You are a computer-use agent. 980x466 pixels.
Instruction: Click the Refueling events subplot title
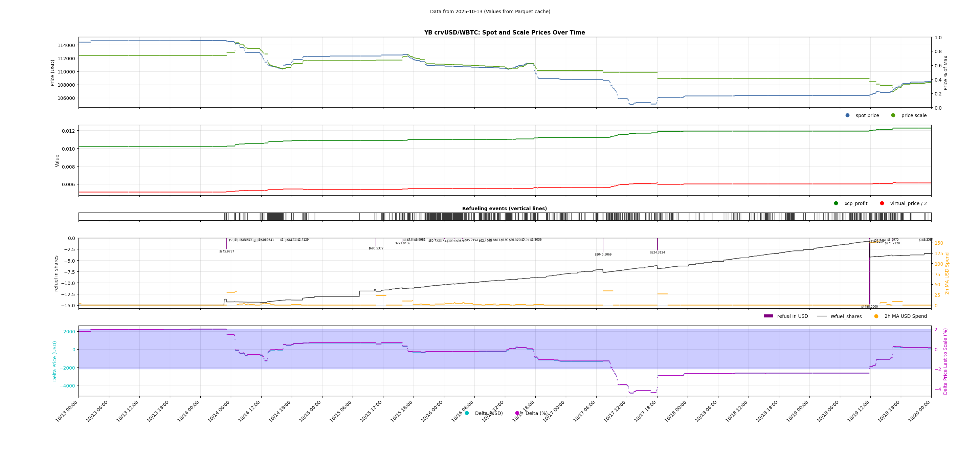[x=505, y=208]
